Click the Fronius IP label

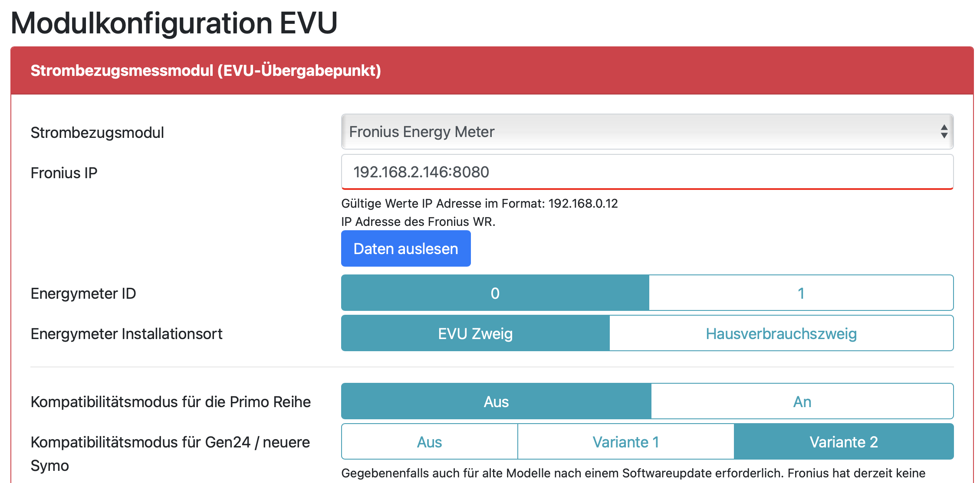click(x=64, y=173)
